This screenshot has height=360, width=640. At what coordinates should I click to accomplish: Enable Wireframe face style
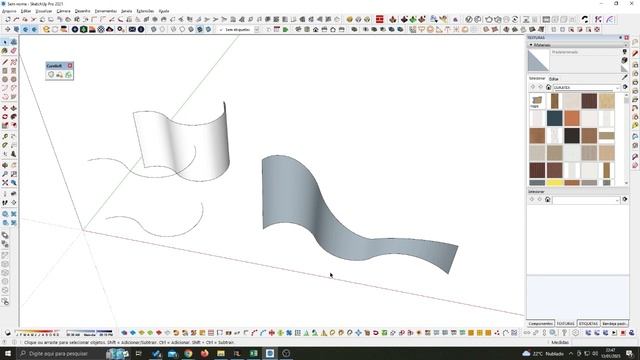[173, 29]
